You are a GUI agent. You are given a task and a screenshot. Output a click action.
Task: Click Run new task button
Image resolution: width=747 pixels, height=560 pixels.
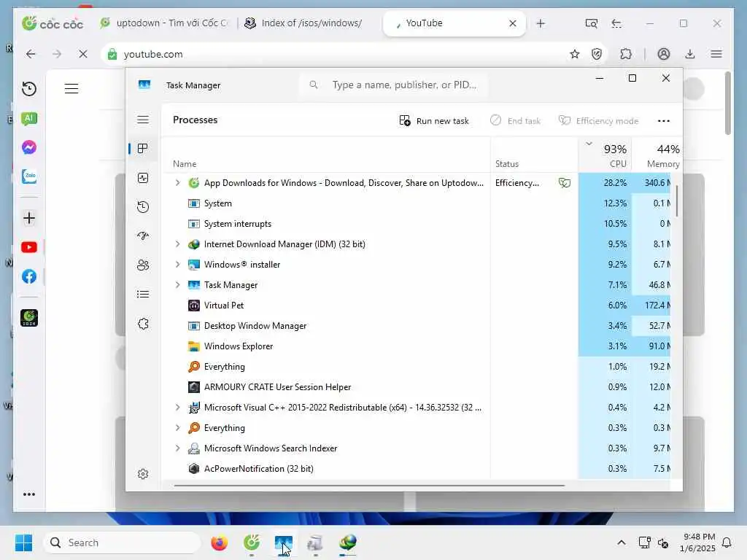(434, 121)
